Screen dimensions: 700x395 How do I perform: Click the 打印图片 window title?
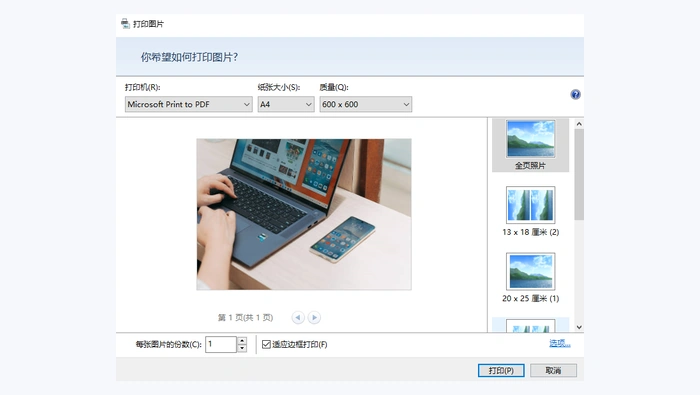148,24
